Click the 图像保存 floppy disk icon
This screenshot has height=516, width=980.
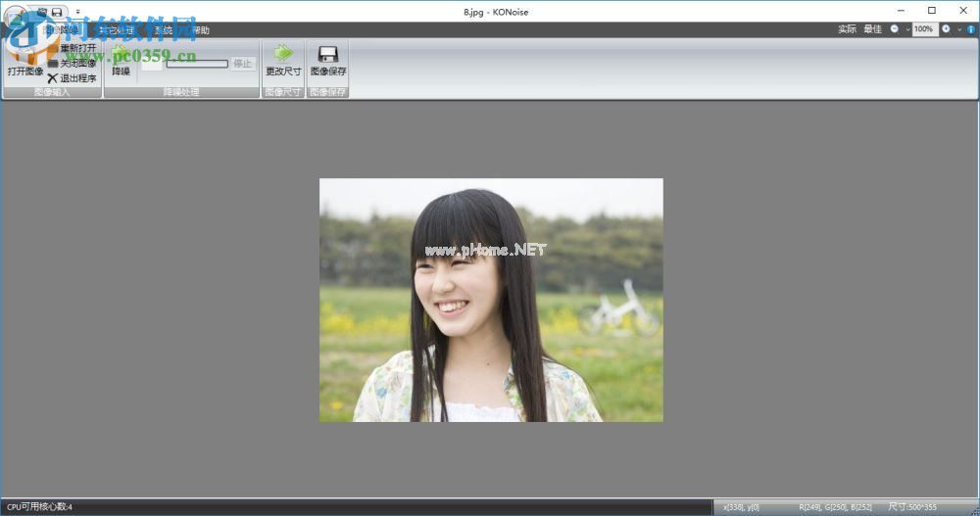coord(328,53)
